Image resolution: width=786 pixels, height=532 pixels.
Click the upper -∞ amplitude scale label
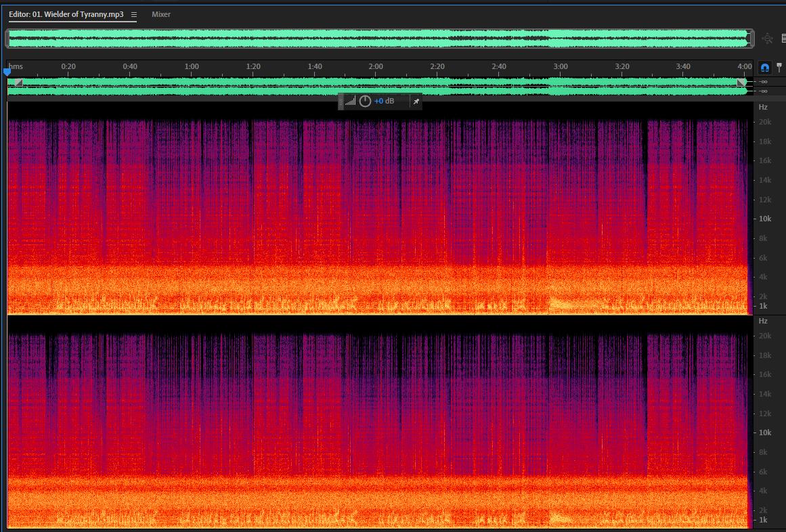click(763, 82)
